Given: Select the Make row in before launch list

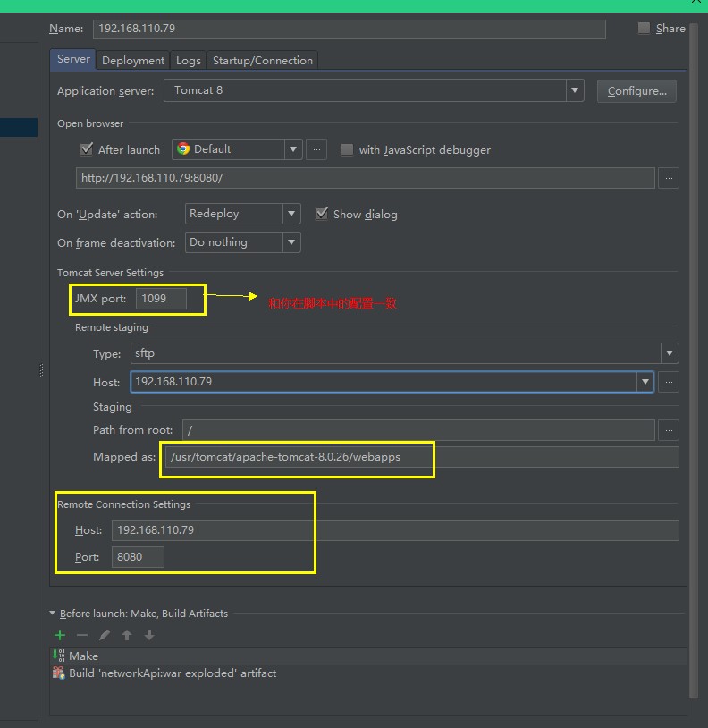Looking at the screenshot, I should pos(368,656).
